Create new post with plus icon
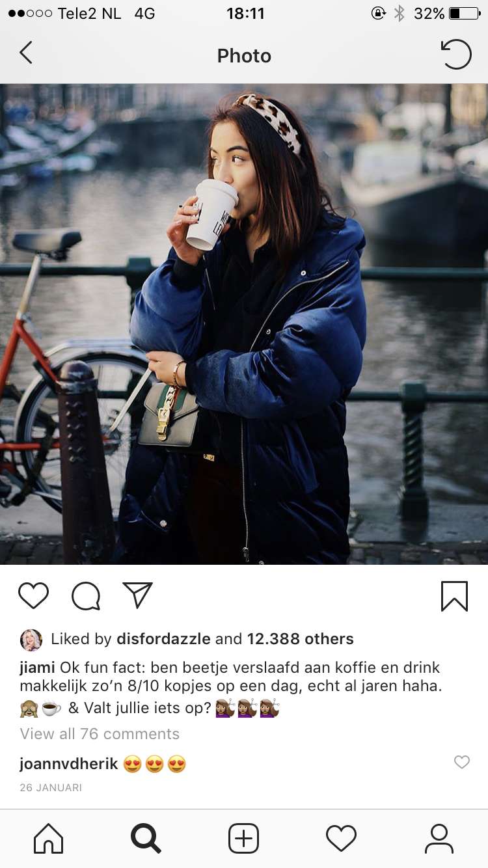The height and width of the screenshot is (868, 488). [x=244, y=839]
